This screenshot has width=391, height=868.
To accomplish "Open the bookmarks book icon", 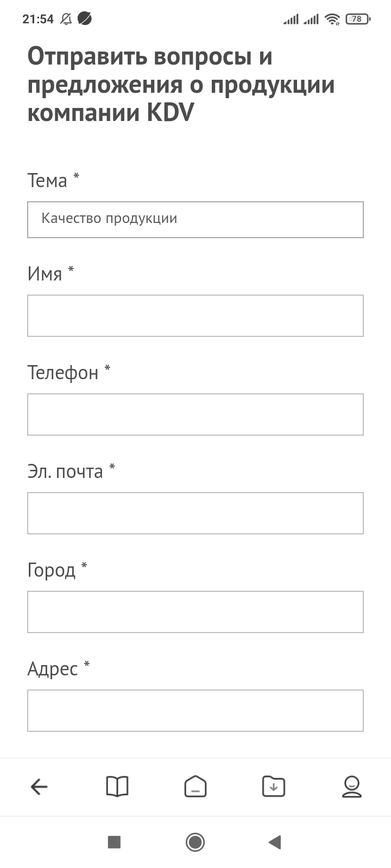I will (117, 787).
